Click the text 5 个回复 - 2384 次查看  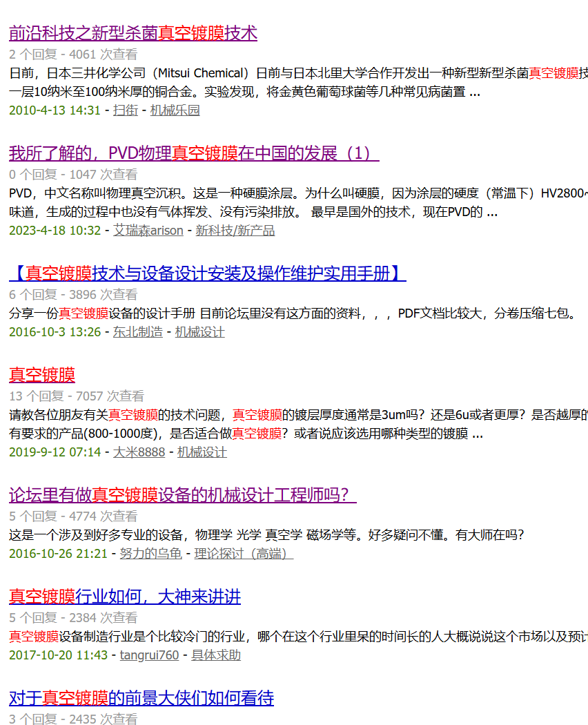click(x=73, y=618)
